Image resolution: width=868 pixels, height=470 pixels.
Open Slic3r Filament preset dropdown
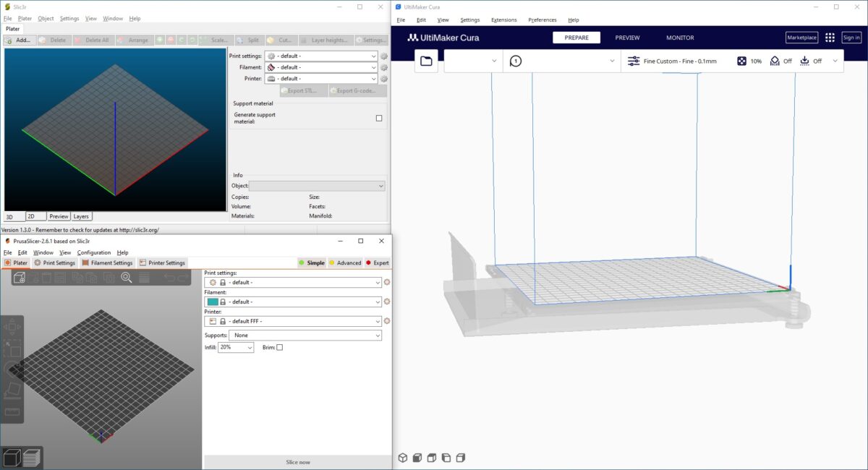[x=321, y=67]
